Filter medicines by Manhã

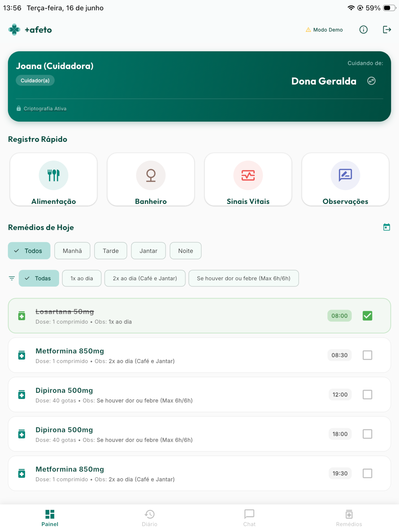pos(72,251)
